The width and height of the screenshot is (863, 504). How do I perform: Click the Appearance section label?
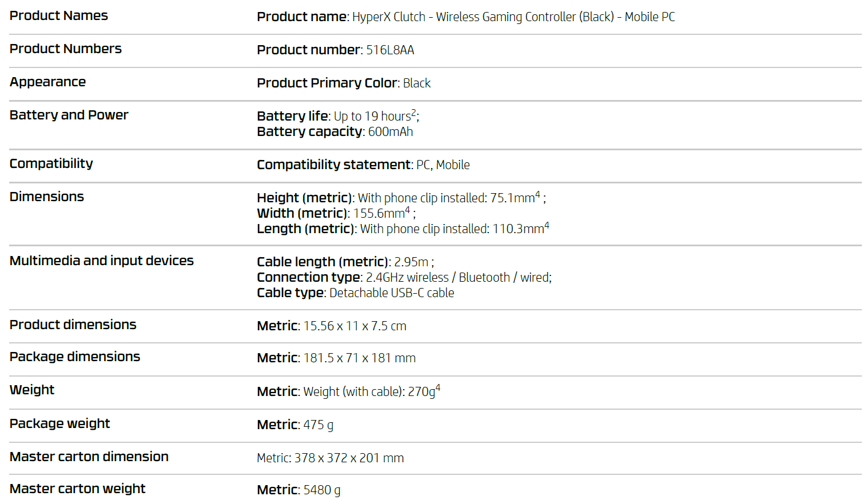click(x=47, y=82)
